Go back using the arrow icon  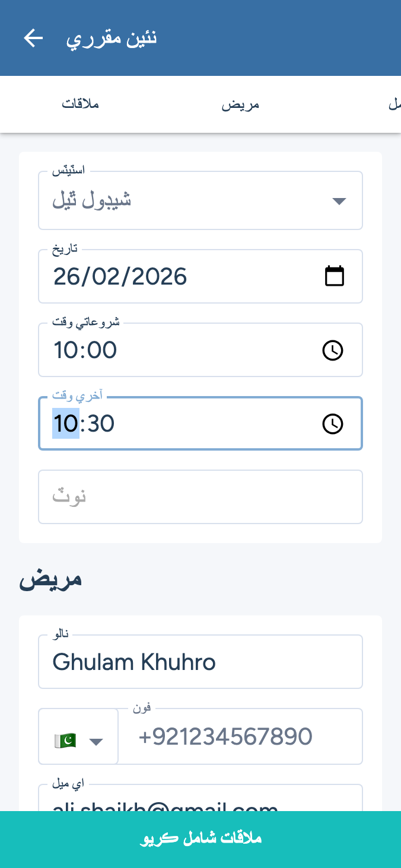tap(33, 39)
